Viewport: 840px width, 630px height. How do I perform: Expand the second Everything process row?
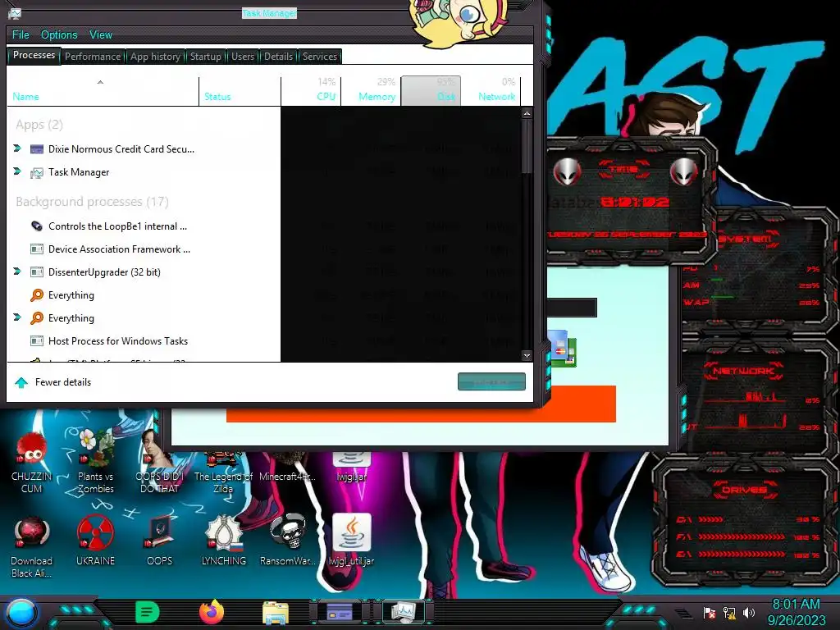17,317
